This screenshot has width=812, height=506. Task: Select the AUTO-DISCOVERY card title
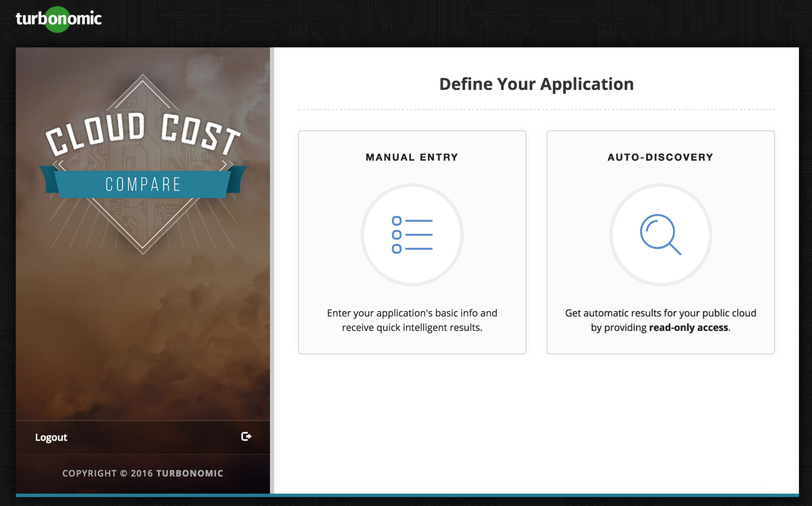(660, 157)
